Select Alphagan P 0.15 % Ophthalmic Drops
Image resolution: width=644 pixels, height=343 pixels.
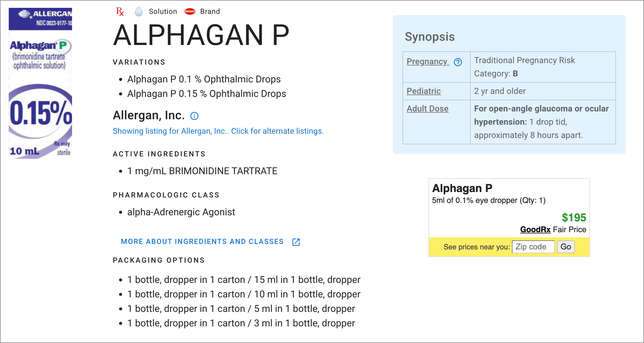point(207,94)
